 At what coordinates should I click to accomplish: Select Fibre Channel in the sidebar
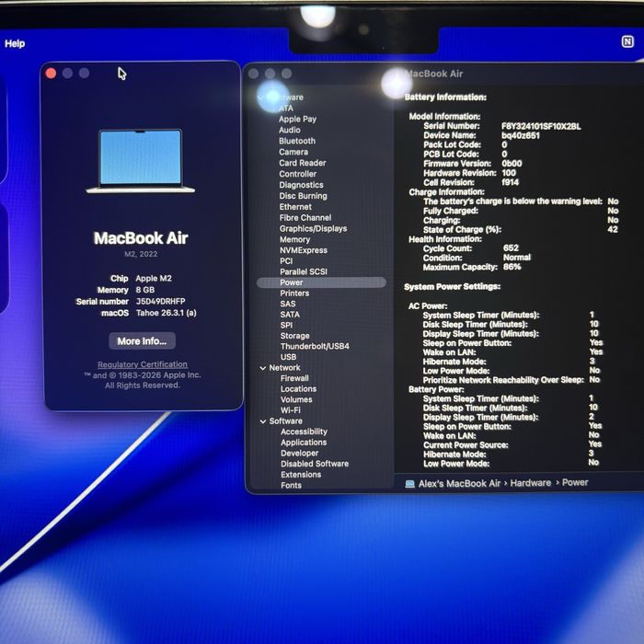pos(305,218)
